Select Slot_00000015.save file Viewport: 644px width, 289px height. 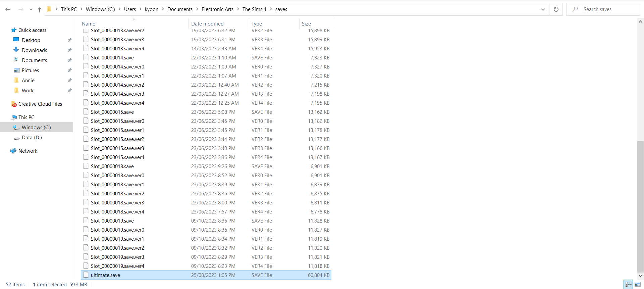[112, 112]
